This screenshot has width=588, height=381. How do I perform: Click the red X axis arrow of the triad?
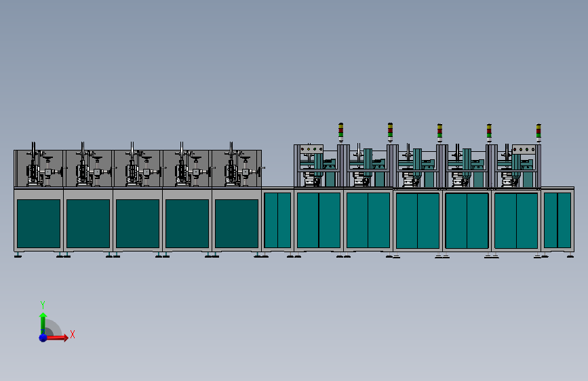tap(57, 338)
